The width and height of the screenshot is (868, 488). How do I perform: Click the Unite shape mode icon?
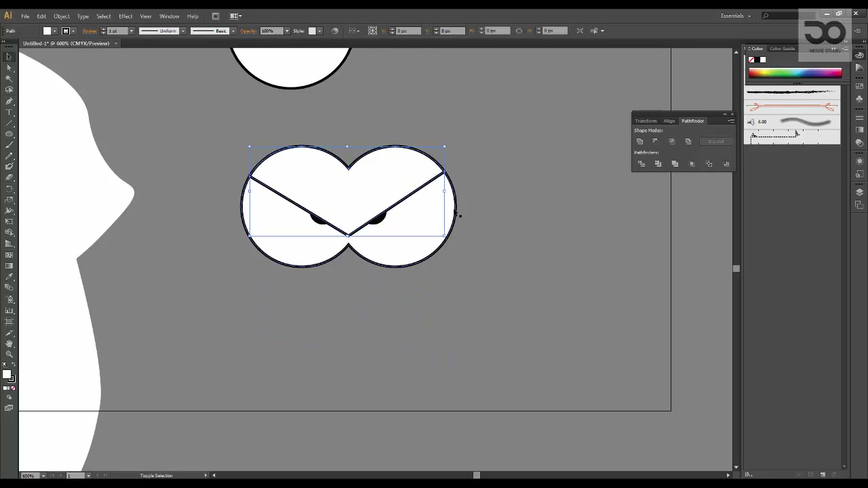click(639, 141)
